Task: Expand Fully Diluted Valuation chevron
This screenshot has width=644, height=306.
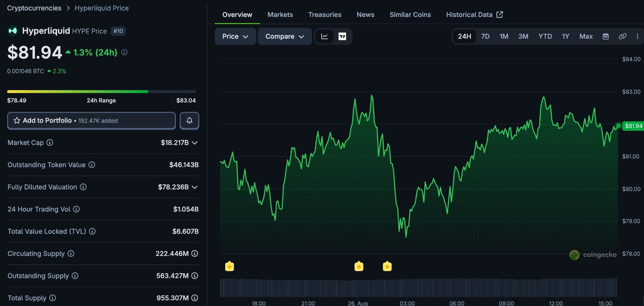Action: 195,187
